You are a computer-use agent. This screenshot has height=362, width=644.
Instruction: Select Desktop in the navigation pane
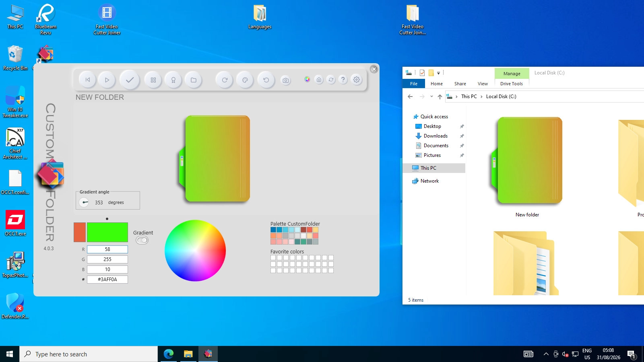click(x=432, y=126)
